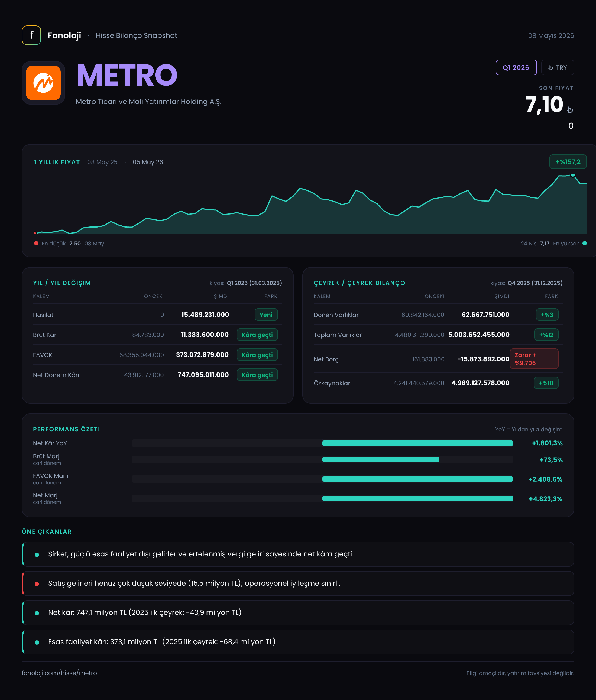Click the 'Yeni' badge in Hasılat row
Image resolution: width=596 pixels, height=700 pixels.
point(266,315)
